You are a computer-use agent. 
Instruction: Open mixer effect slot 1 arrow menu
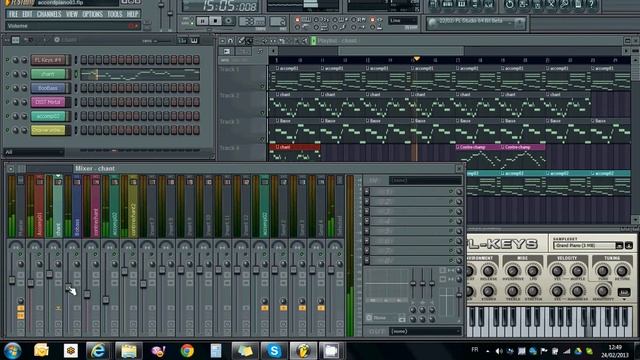tap(367, 191)
